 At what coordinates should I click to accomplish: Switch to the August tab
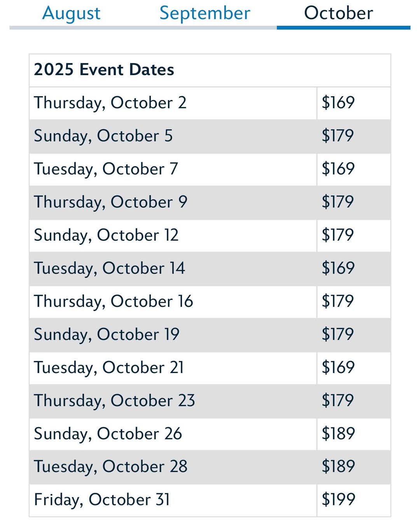[71, 13]
